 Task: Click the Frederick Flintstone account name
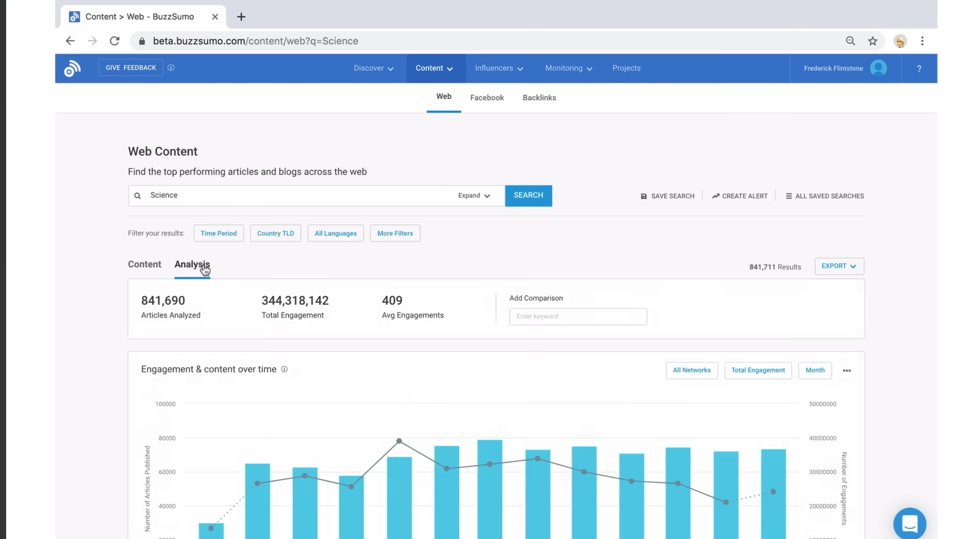tap(833, 69)
